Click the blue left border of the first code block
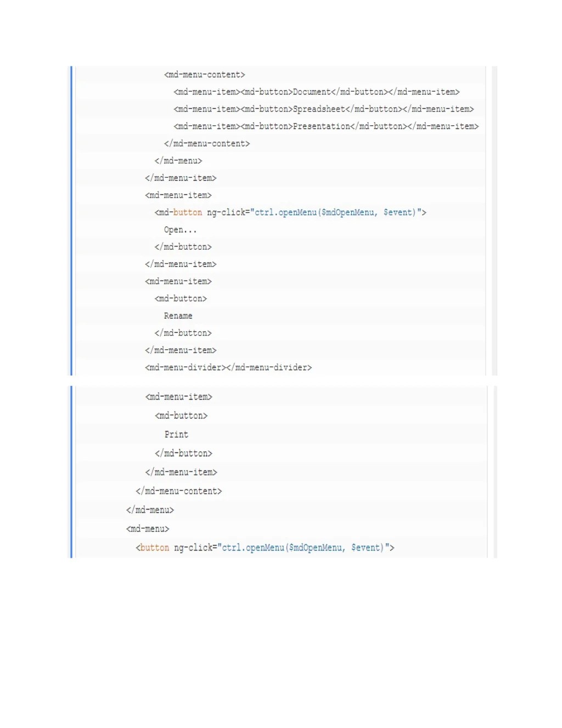Viewport: 562px width, 728px height. click(x=72, y=220)
